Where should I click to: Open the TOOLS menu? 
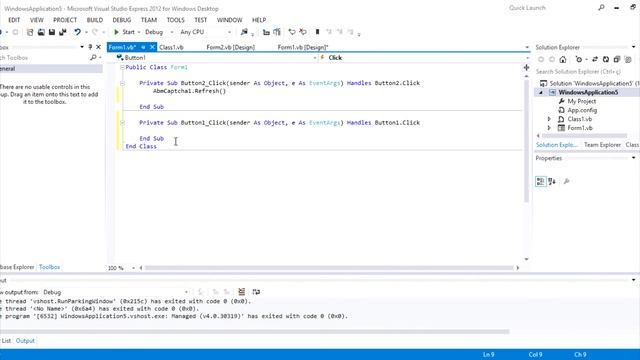click(176, 20)
